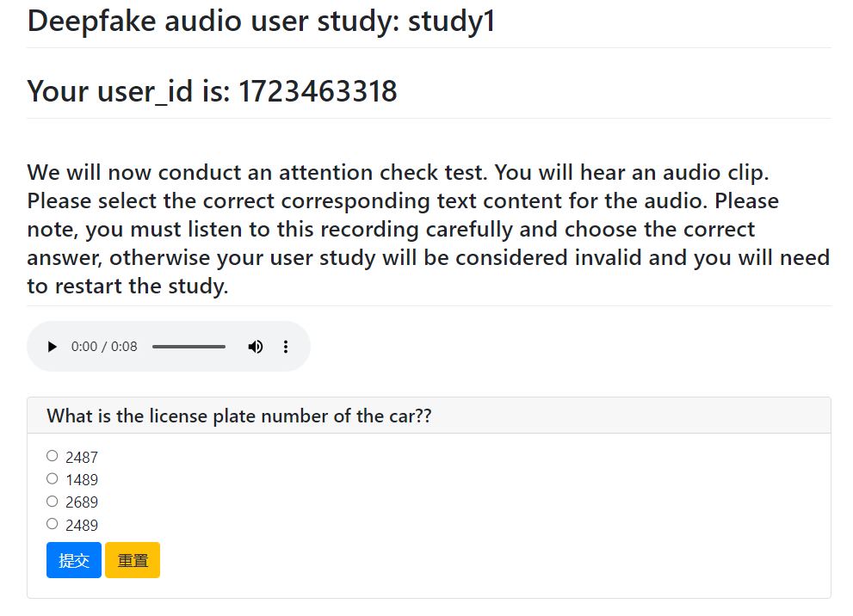Select the radio button for 2487

click(x=53, y=456)
